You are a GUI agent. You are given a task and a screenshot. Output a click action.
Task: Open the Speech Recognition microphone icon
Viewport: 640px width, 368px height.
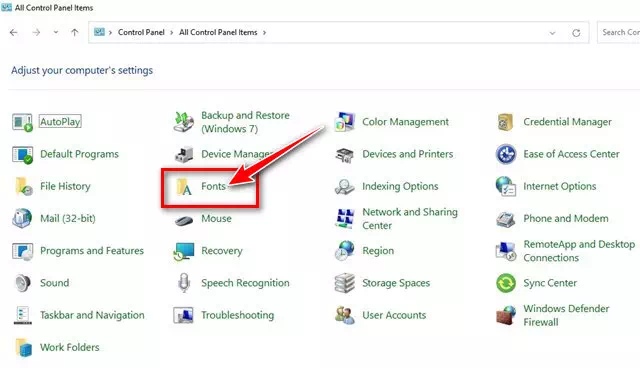pyautogui.click(x=184, y=283)
